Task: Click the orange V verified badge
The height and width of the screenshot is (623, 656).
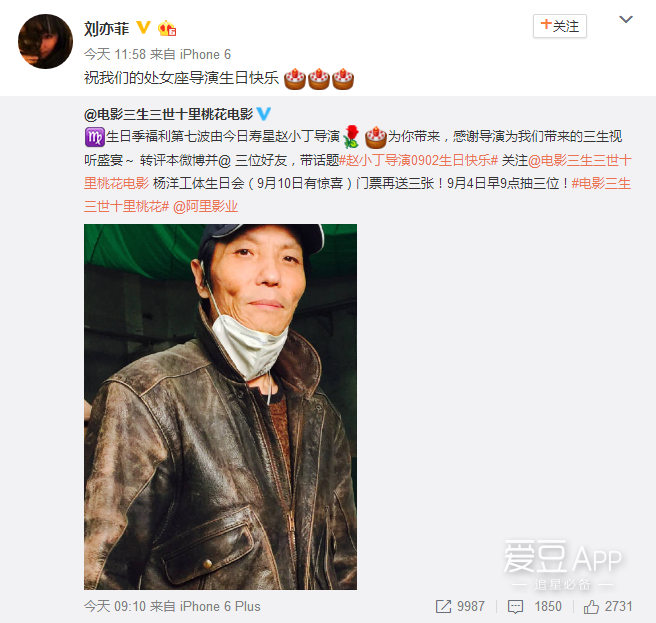Action: 144,28
